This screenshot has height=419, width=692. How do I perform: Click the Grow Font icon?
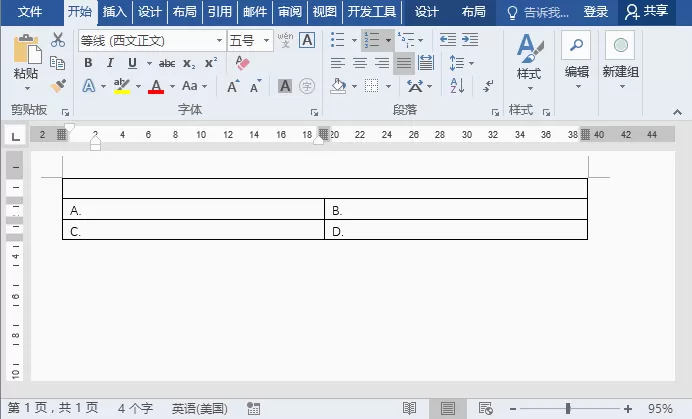pyautogui.click(x=233, y=86)
